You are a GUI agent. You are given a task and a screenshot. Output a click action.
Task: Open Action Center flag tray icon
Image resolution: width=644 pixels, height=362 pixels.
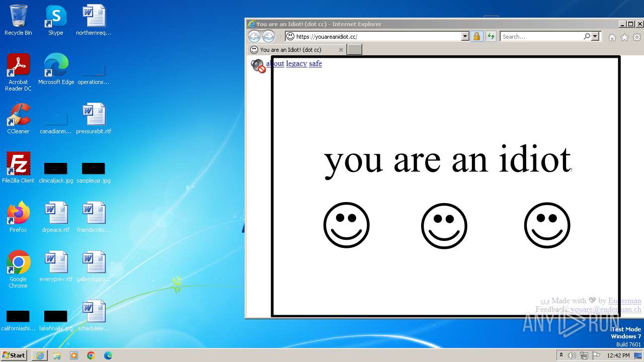(596, 355)
